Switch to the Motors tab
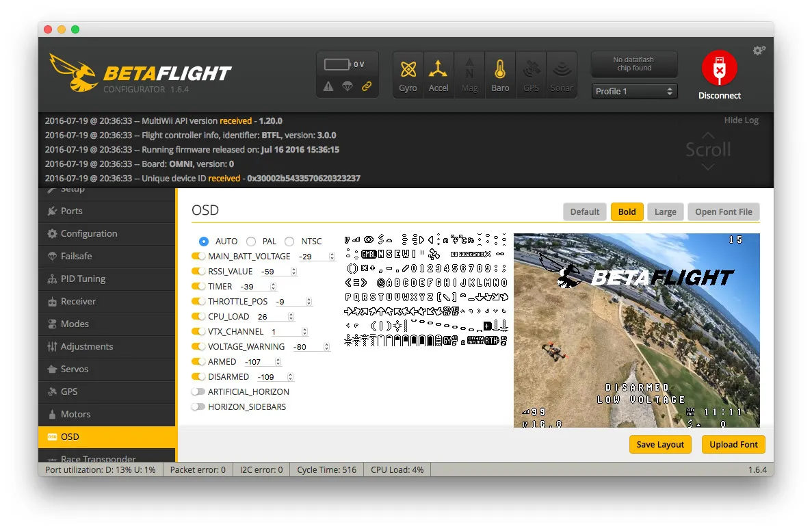Viewport: 812px width, 531px height. pos(75,414)
